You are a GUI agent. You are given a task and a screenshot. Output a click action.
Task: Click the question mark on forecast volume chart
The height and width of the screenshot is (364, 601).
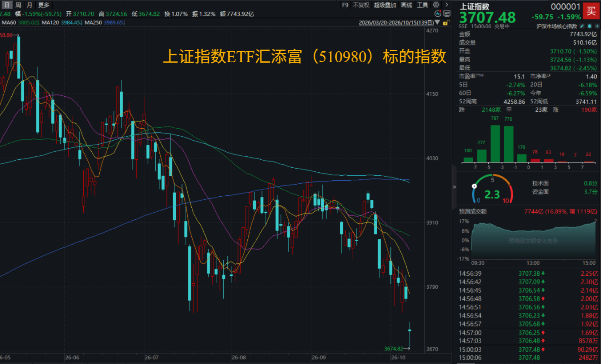click(x=596, y=220)
